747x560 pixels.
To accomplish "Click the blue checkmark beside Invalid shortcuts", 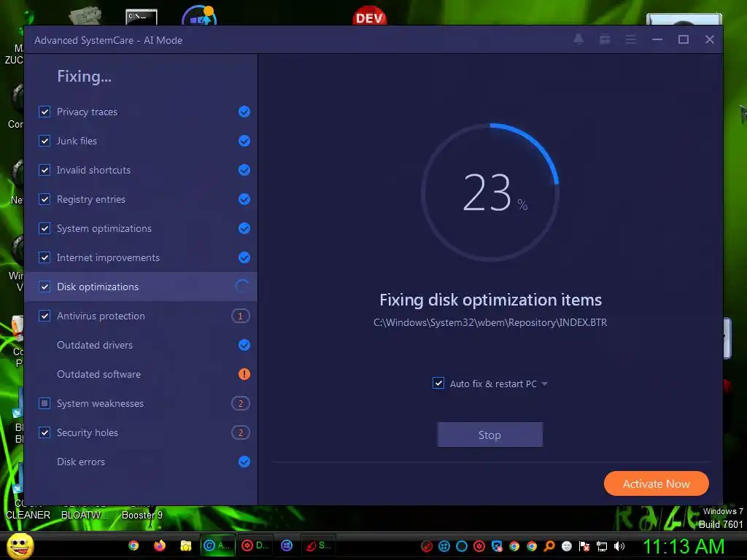I will 244,170.
